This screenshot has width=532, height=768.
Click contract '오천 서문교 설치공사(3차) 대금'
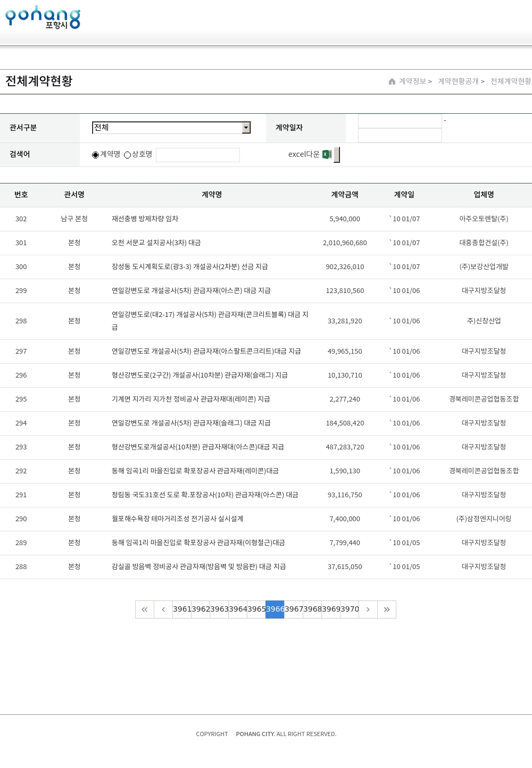click(x=156, y=243)
